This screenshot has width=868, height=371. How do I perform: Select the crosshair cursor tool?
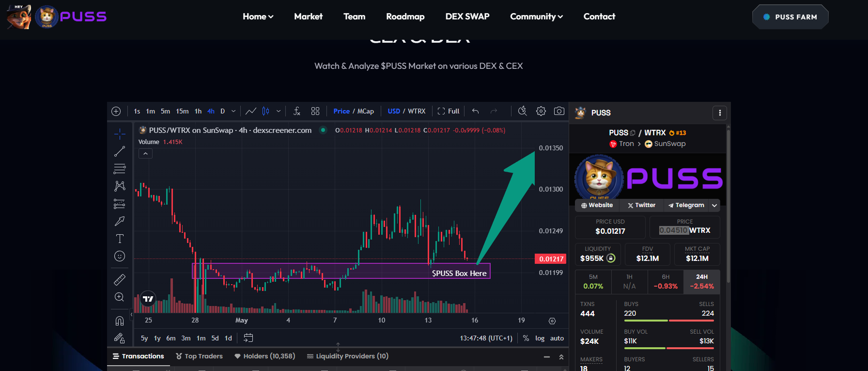pyautogui.click(x=120, y=133)
